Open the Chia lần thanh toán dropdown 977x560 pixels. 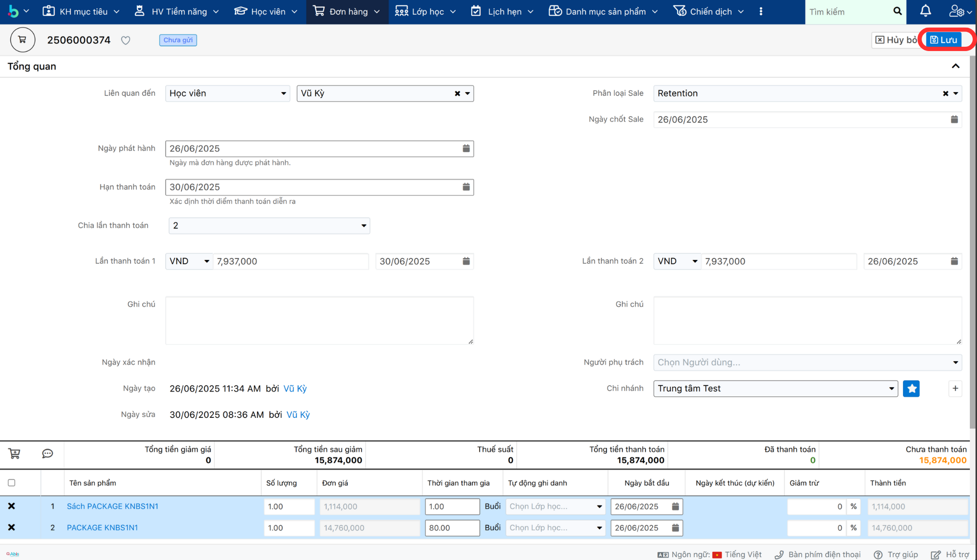tap(269, 226)
